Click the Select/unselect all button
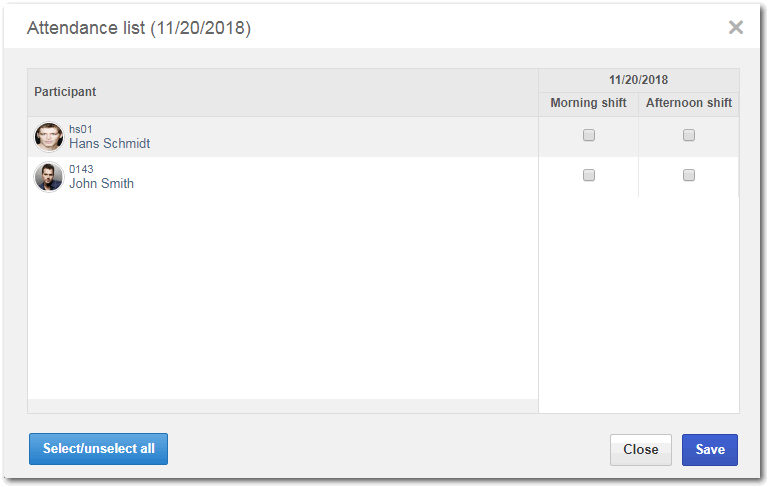 98,449
